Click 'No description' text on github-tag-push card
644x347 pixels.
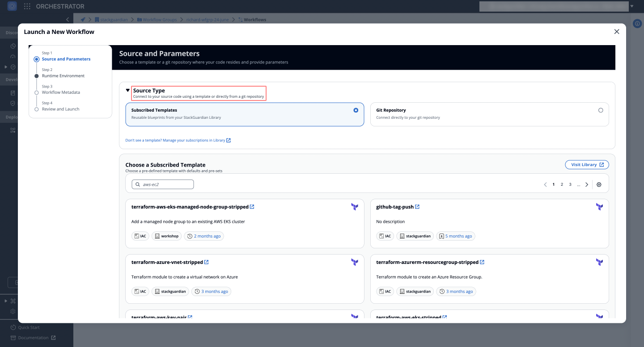390,222
